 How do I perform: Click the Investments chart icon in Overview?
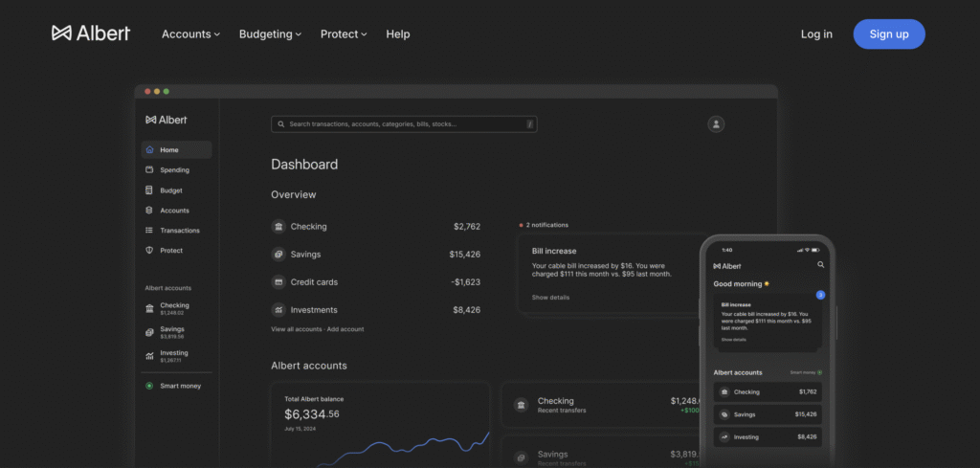tap(278, 310)
